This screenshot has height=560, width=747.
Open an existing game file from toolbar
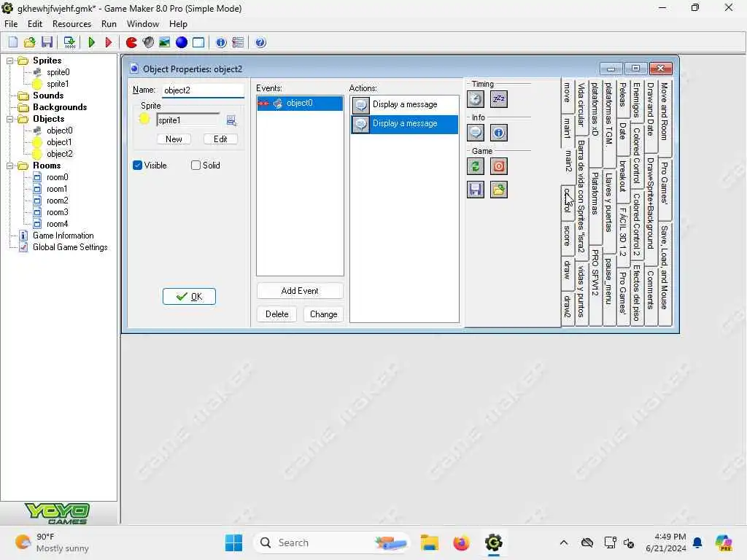(x=29, y=42)
